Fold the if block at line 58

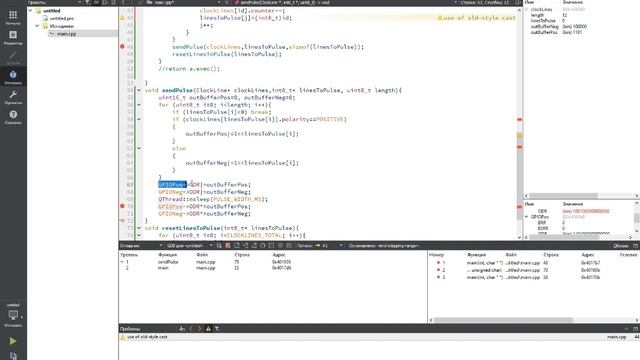tap(139, 119)
